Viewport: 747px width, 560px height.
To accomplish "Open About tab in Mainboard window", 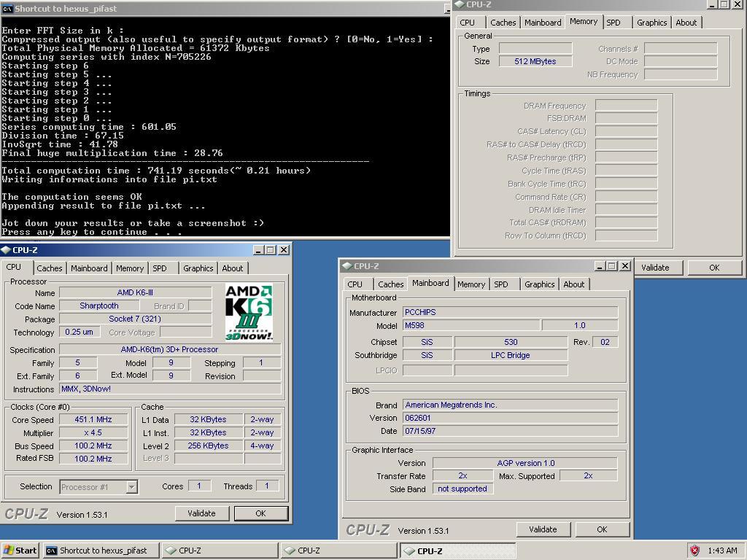I will click(x=574, y=284).
